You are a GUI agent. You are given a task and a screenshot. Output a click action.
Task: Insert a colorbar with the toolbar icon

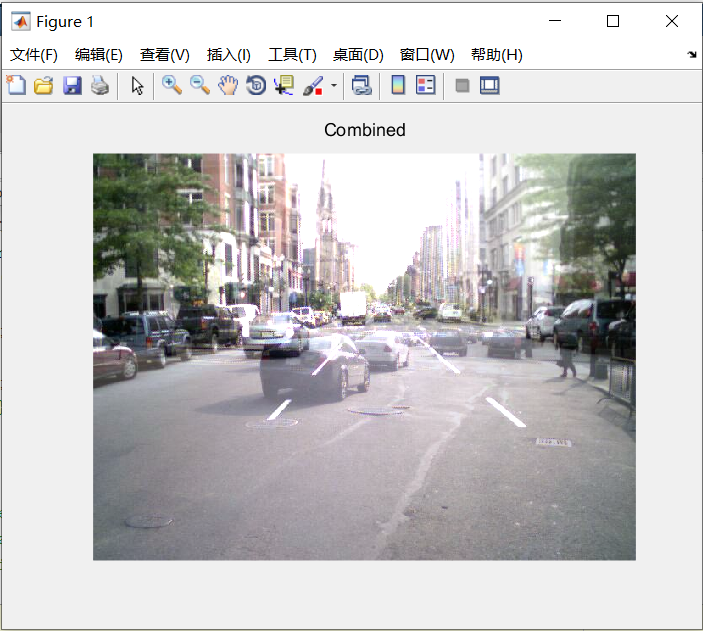click(x=398, y=85)
